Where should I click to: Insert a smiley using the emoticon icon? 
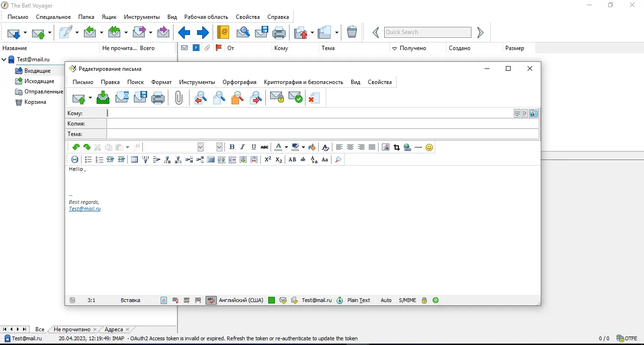click(429, 147)
